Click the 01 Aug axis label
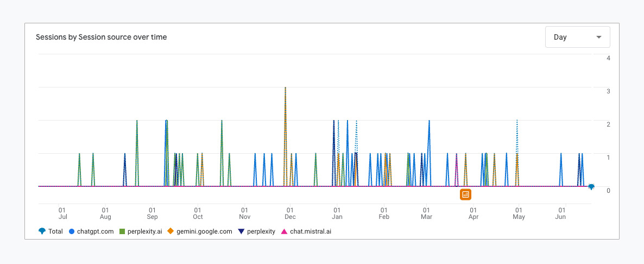 coord(105,213)
